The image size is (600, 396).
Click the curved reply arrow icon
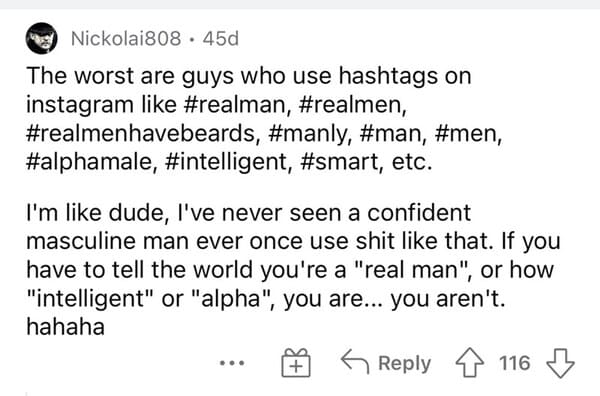click(x=355, y=361)
